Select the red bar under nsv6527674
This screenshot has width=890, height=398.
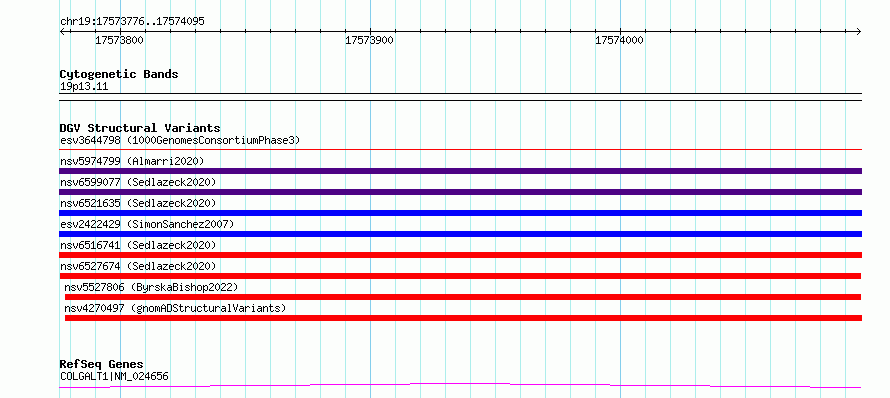pyautogui.click(x=460, y=276)
